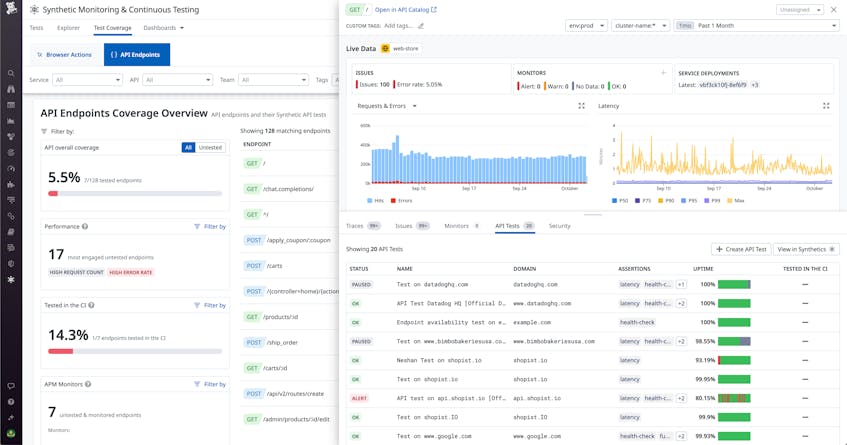Switch to the Tests tab
The height and width of the screenshot is (445, 847).
pos(36,28)
